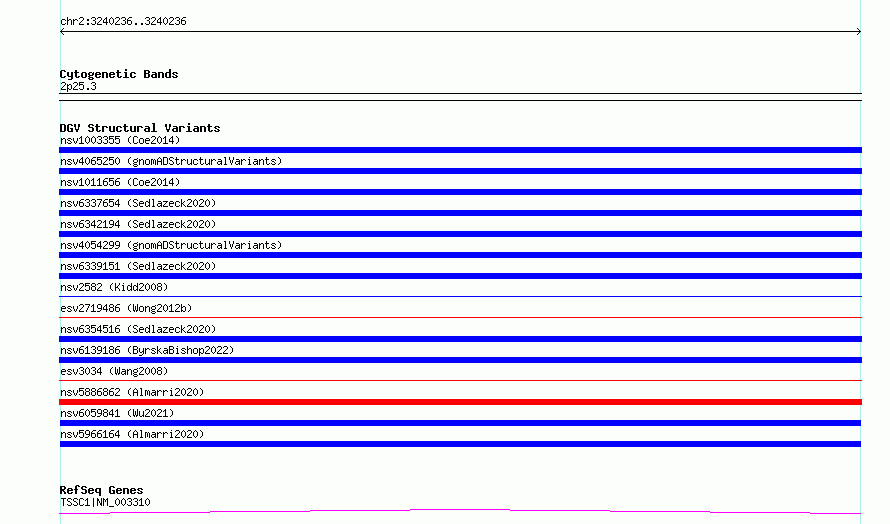The image size is (890, 524).
Task: Click the blue bar under nsv1003355
Action: click(460, 150)
